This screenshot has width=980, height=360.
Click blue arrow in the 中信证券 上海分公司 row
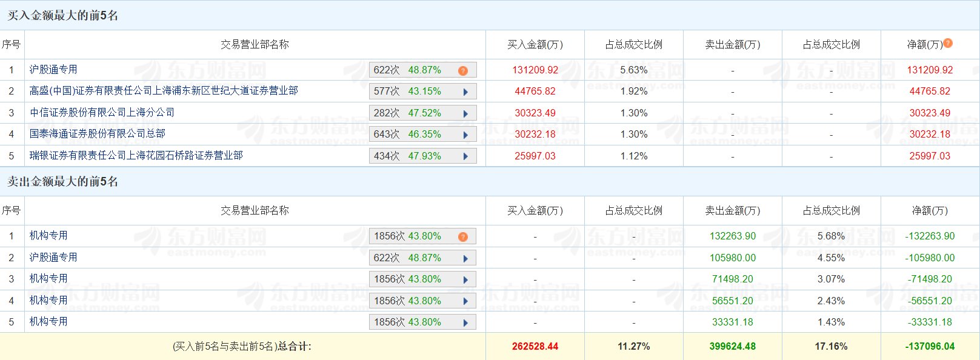(x=465, y=113)
